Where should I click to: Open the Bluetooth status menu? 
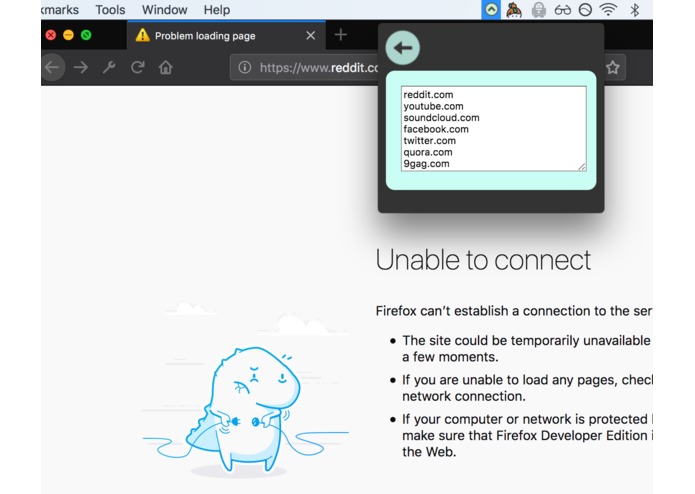pos(635,10)
